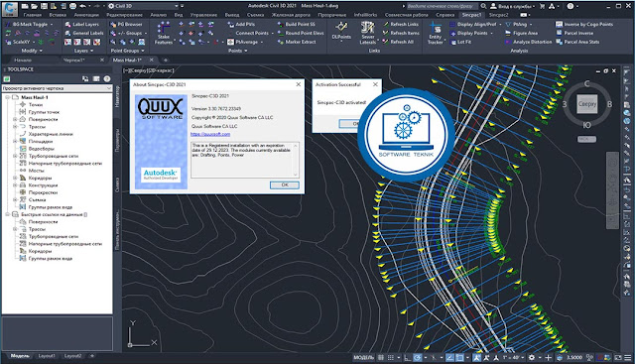Screen dimensions: 635x364
Task: Expand the Point Groups panel dropdown
Action: [x=128, y=51]
